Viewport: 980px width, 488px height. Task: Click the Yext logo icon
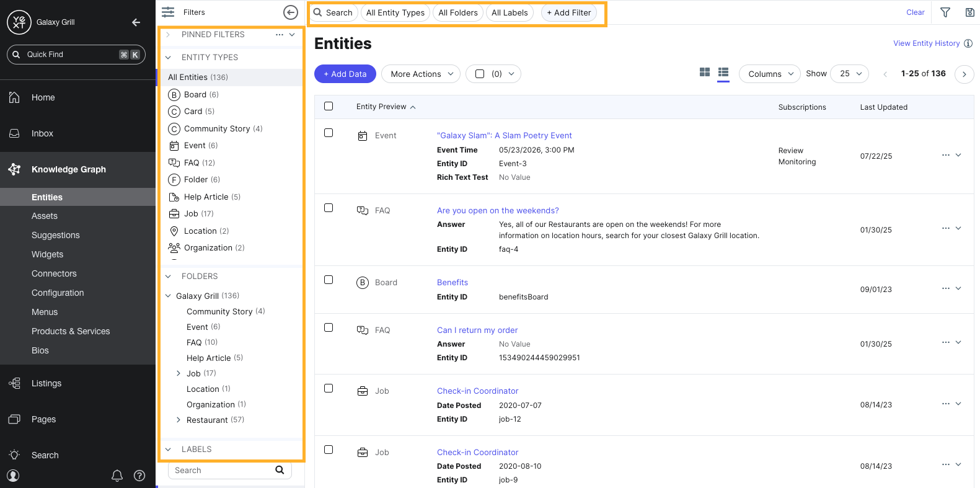pyautogui.click(x=19, y=22)
